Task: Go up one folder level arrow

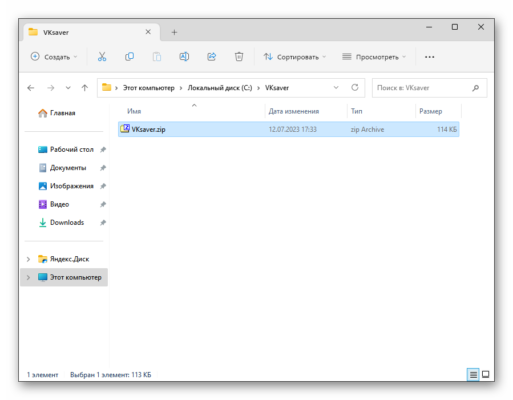Action: (85, 88)
